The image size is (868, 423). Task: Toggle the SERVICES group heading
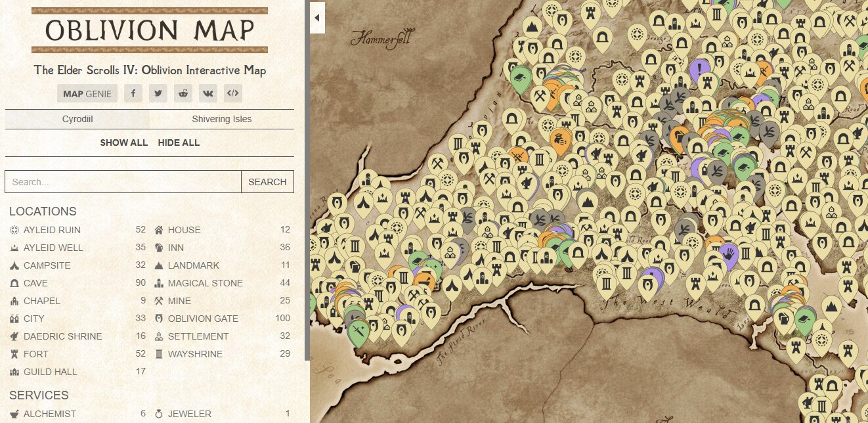point(39,395)
